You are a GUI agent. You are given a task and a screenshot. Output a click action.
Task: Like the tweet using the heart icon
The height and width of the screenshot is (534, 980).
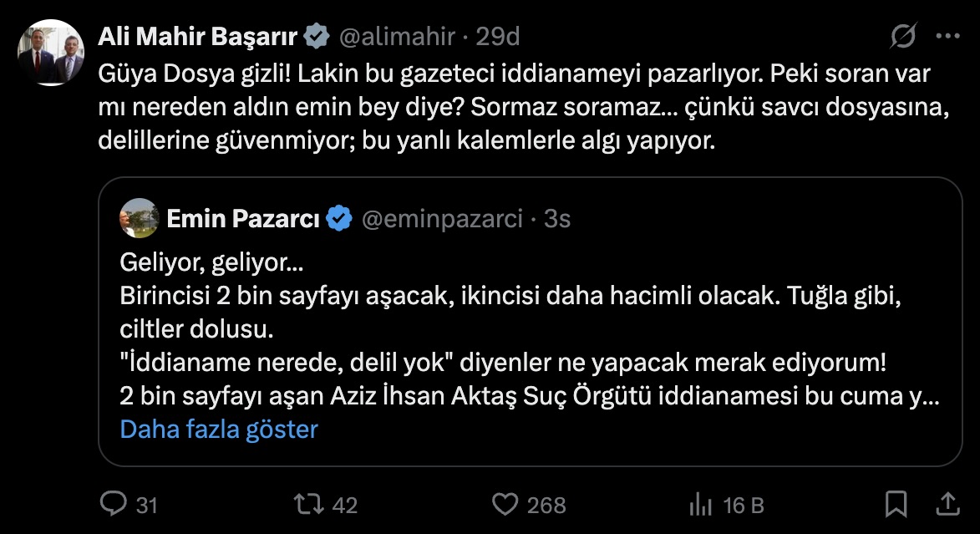point(504,504)
